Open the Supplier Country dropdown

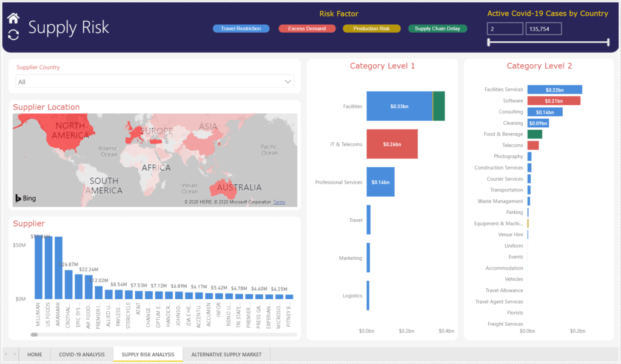[x=289, y=81]
